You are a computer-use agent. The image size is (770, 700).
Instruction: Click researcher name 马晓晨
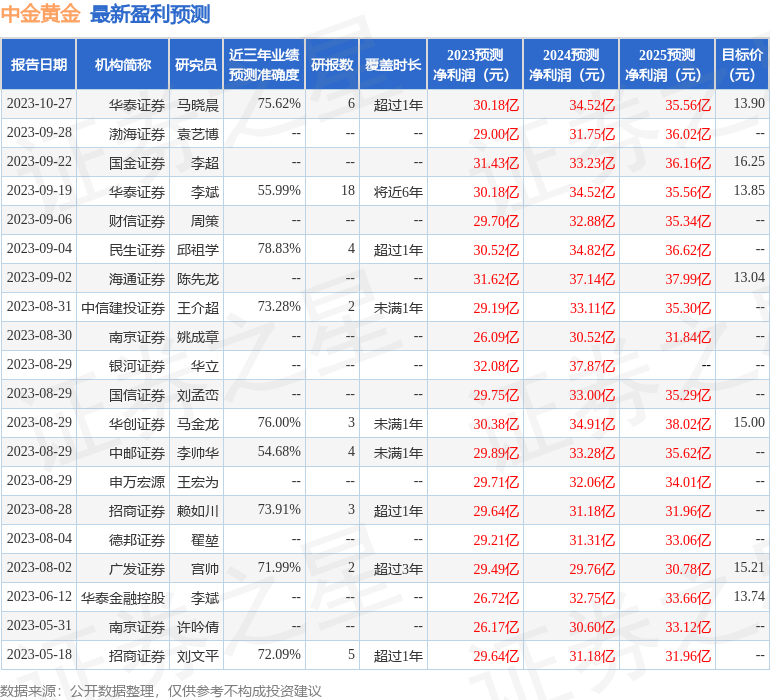[x=198, y=105]
